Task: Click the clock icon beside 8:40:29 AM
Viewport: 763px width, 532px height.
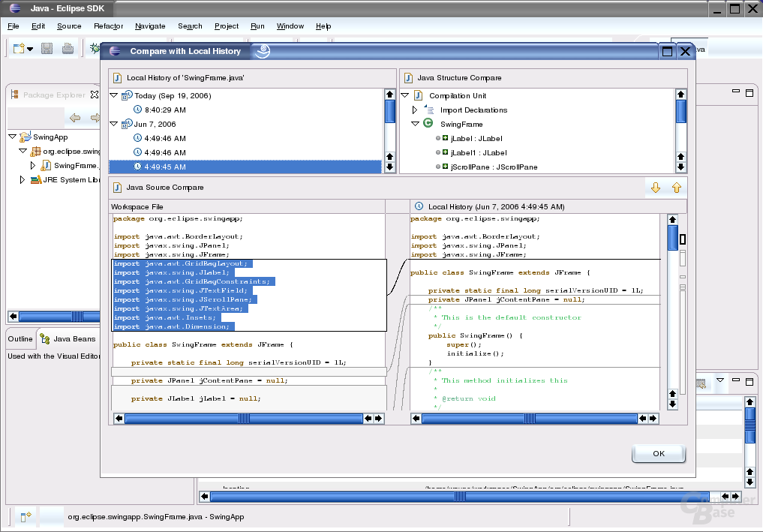Action: pos(137,110)
